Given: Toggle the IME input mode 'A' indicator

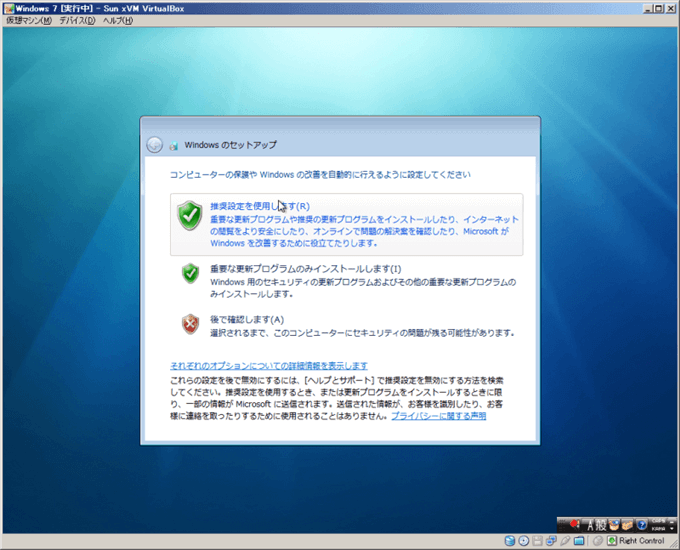Looking at the screenshot, I should [591, 524].
